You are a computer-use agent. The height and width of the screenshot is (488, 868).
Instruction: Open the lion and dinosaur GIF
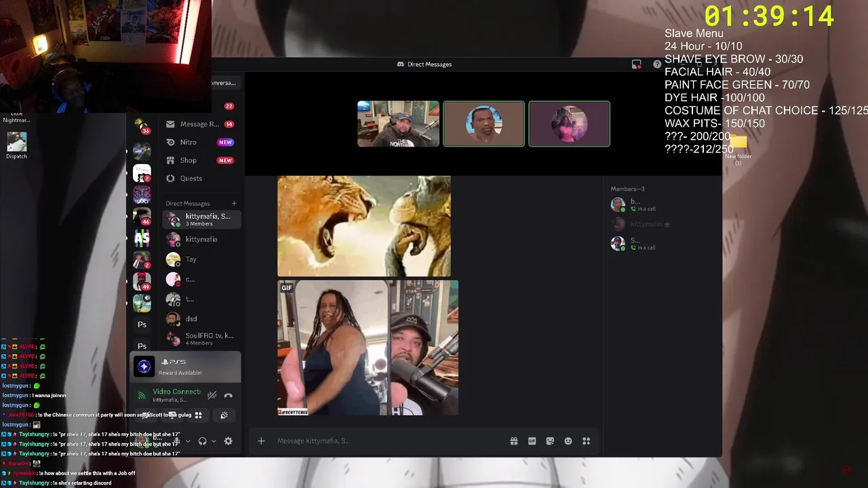(363, 226)
